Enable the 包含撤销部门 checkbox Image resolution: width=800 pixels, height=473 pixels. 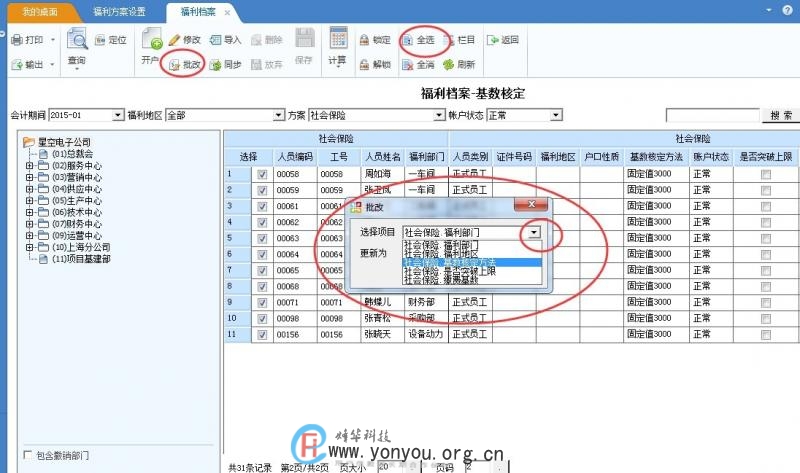[x=28, y=455]
